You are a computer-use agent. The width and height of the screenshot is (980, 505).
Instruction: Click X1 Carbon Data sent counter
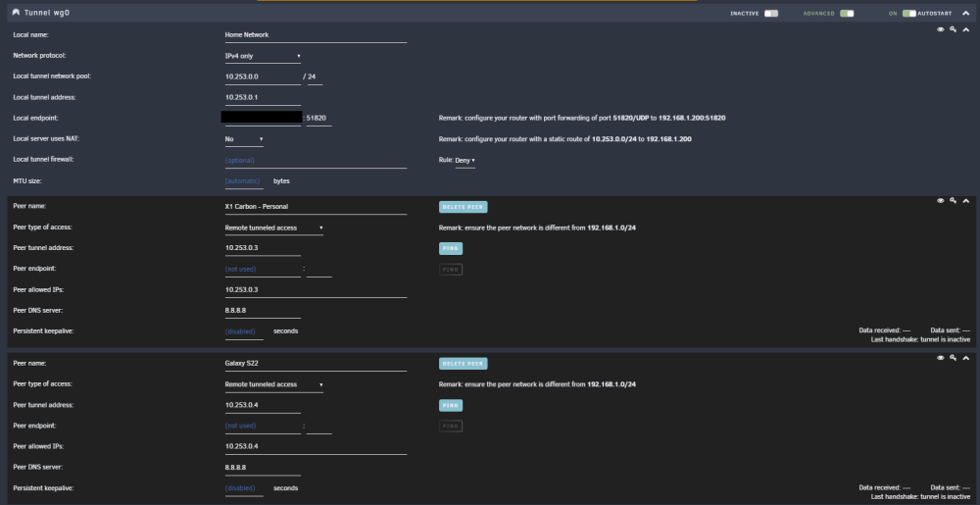(950, 330)
